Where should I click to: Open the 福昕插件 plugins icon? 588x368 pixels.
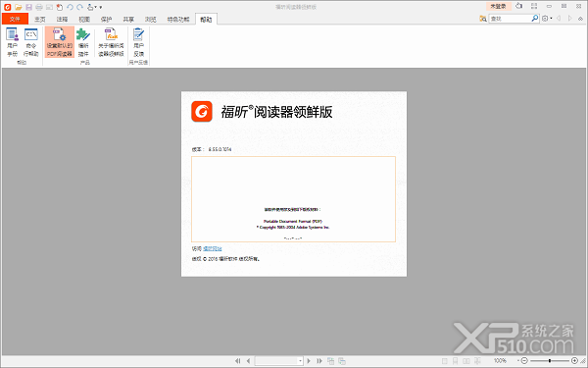(x=83, y=42)
